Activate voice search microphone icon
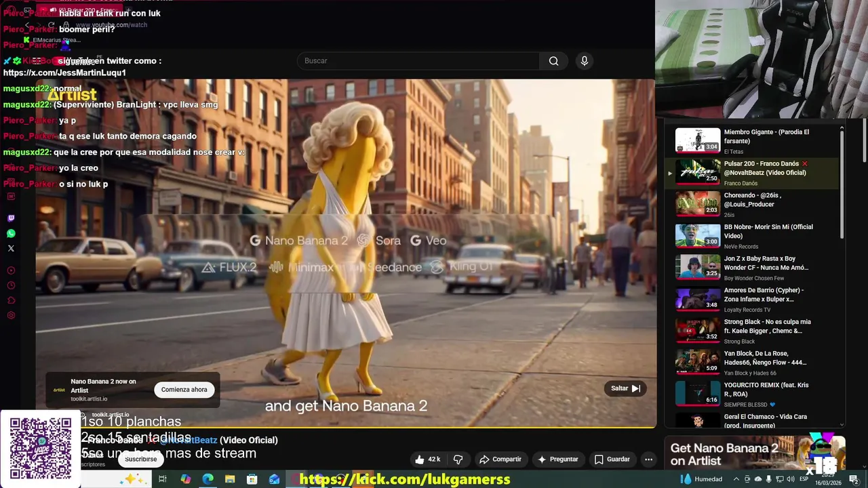This screenshot has height=488, width=868. 585,61
